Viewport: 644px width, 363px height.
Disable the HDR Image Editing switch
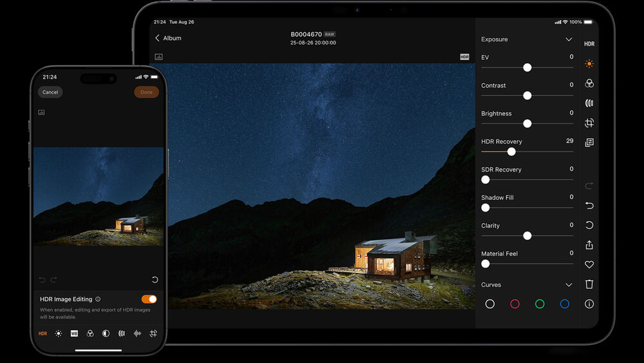[x=149, y=299]
